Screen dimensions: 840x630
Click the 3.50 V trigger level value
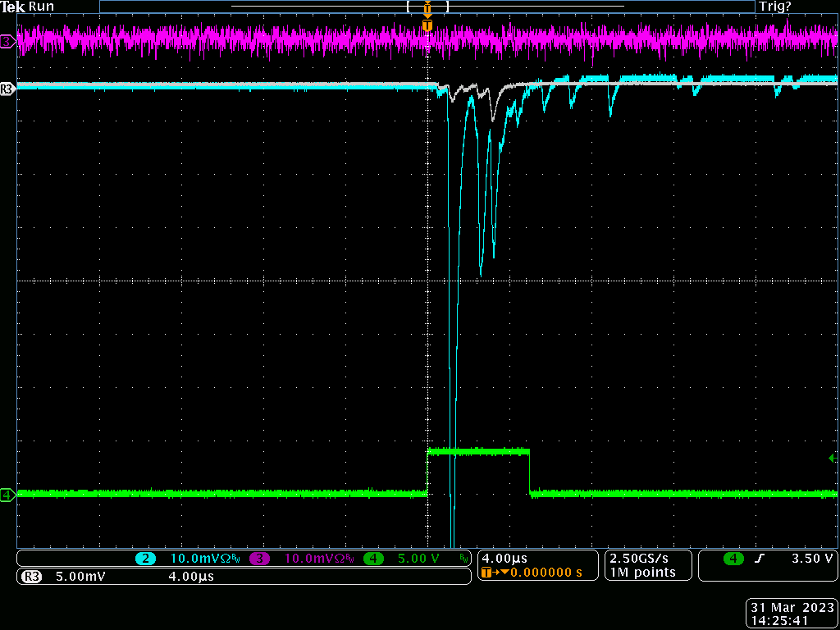(811, 559)
